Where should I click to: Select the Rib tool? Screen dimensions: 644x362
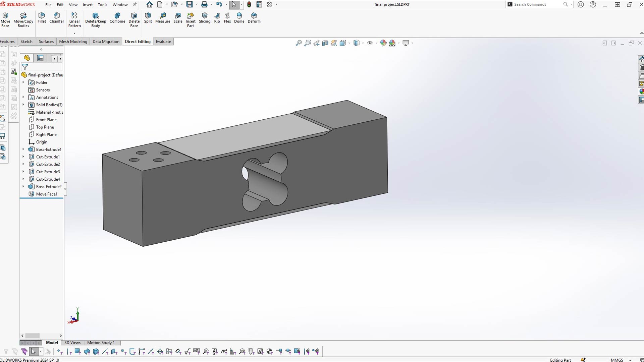click(217, 18)
